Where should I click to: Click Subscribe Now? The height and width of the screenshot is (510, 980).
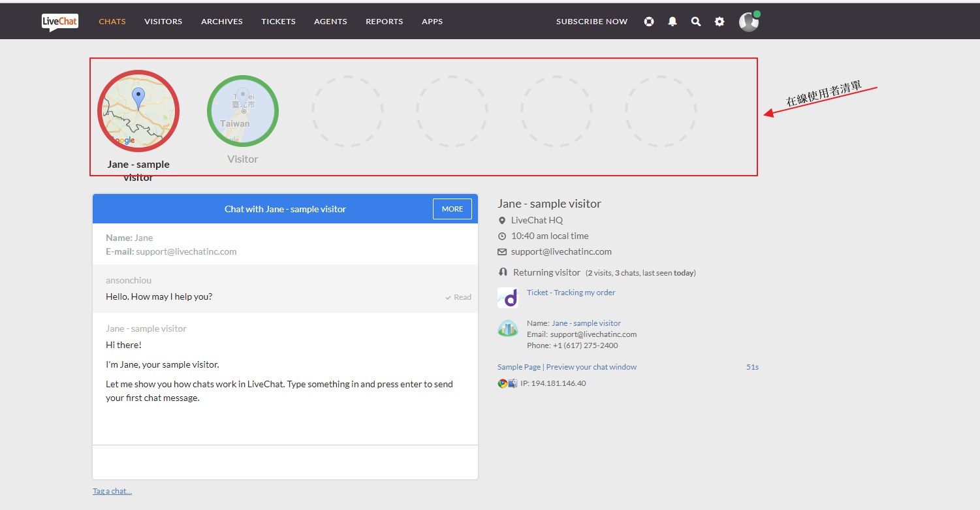coord(592,22)
